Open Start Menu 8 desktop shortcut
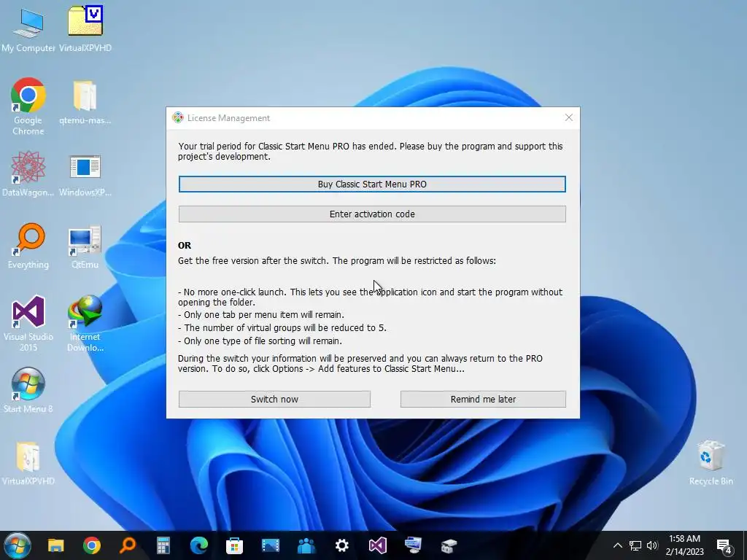This screenshot has width=747, height=560. tap(28, 390)
